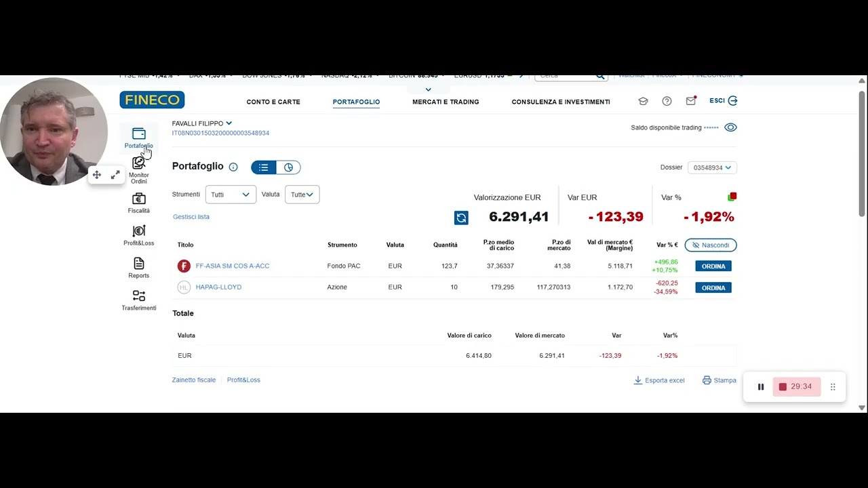Expand the FAVALLI FILIPPO account selector
868x488 pixels.
[202, 123]
